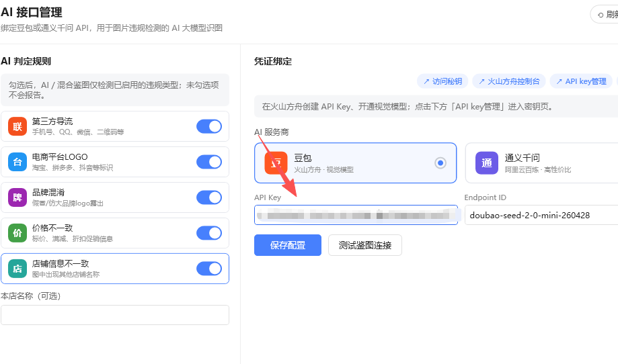
Task: Click the 图中出现其他店铺名称 description
Action: (x=66, y=274)
